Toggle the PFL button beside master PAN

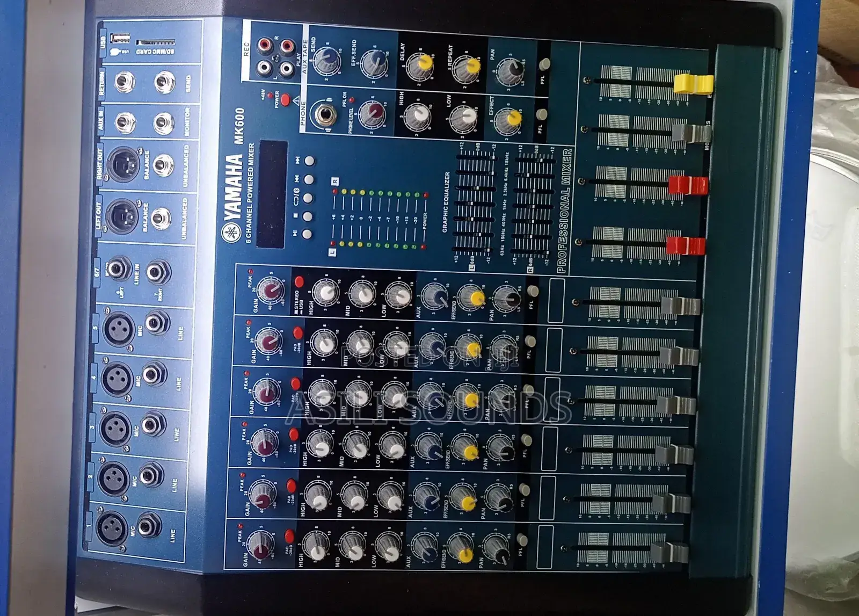[544, 63]
